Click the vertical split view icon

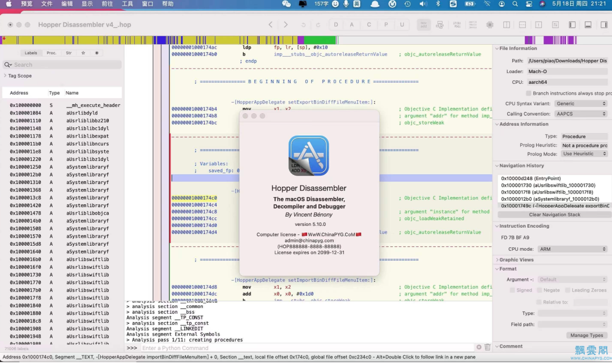[507, 24]
